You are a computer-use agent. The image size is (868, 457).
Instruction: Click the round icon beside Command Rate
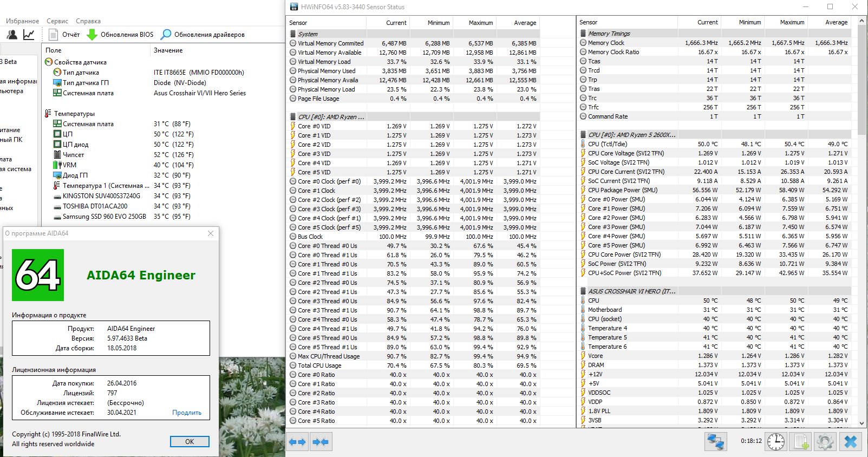583,116
